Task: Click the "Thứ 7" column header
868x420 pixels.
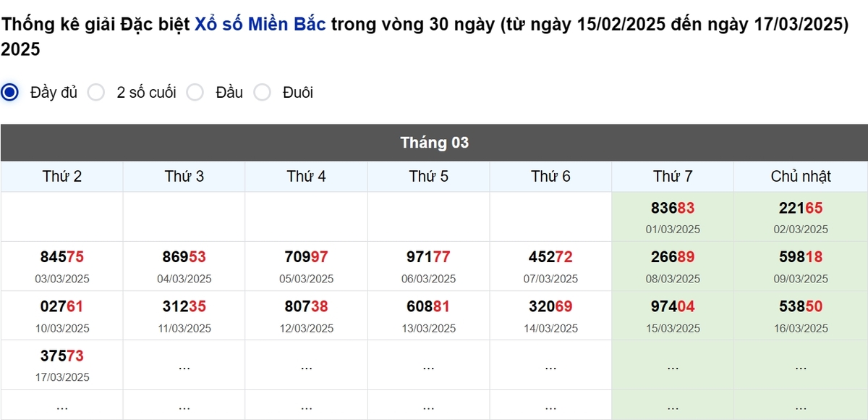Action: coord(673,176)
